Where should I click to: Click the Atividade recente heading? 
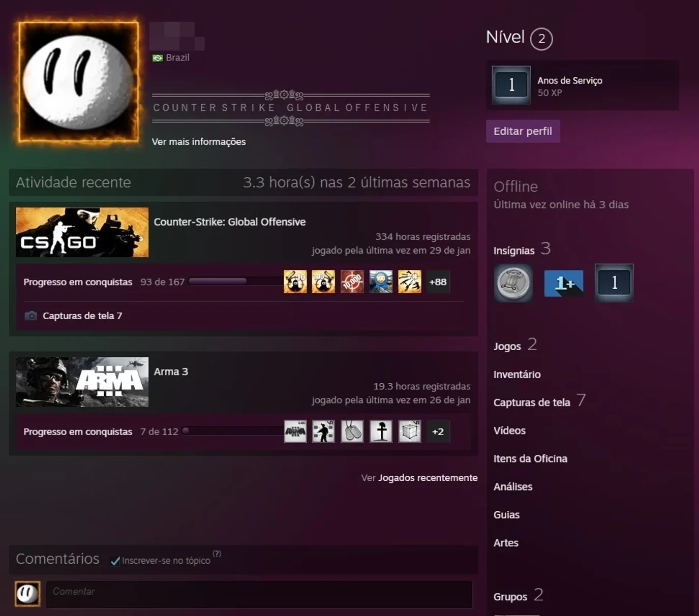pyautogui.click(x=73, y=182)
